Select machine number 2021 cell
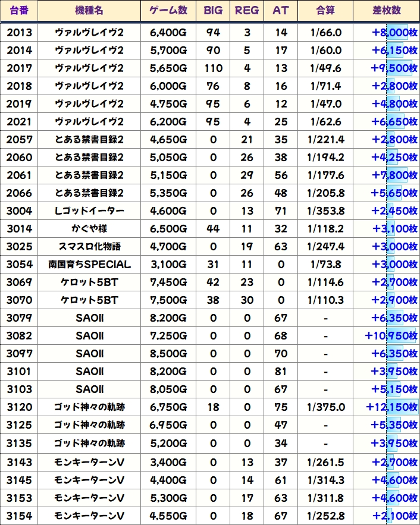420x525 pixels. point(19,121)
